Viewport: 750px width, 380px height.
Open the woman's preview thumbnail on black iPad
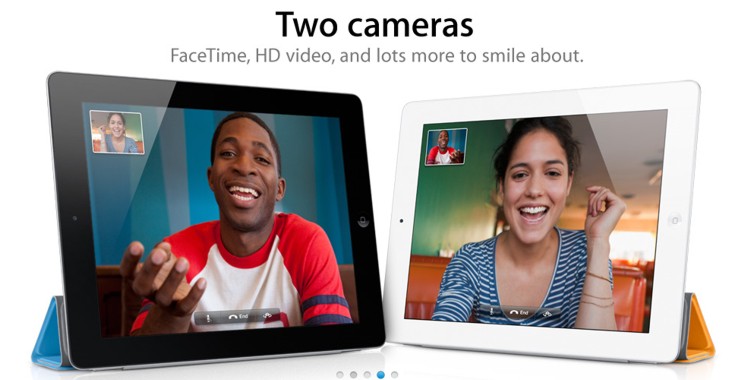[117, 132]
